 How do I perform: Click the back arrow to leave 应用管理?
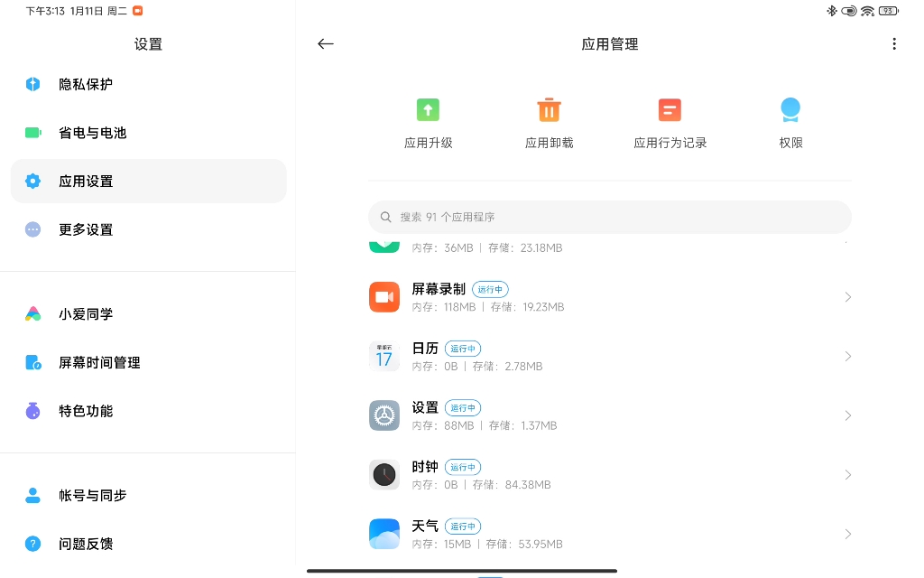click(325, 43)
